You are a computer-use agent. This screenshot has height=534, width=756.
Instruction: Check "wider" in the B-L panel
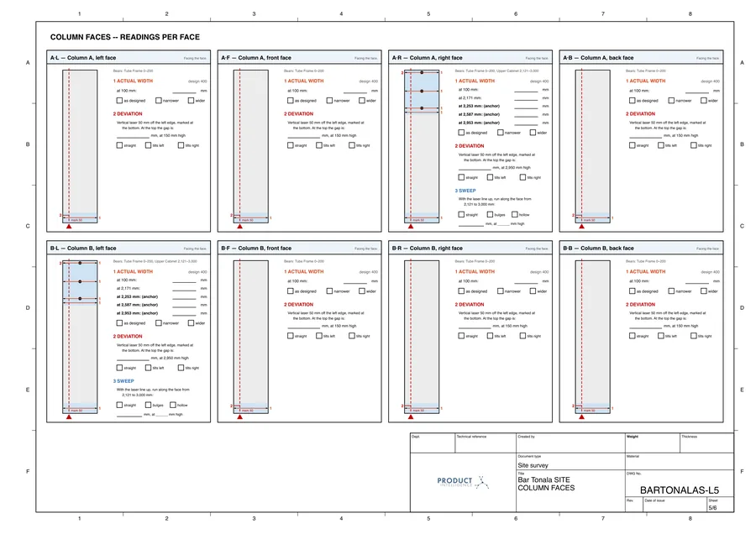191,323
